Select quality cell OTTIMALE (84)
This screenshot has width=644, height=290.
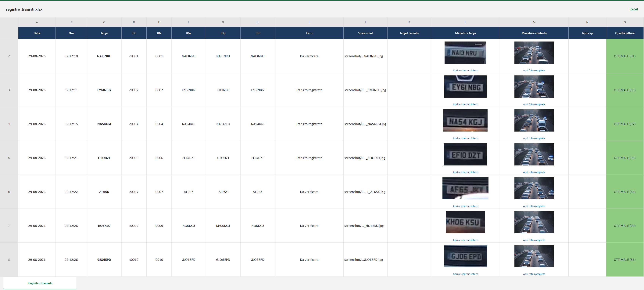pyautogui.click(x=624, y=192)
